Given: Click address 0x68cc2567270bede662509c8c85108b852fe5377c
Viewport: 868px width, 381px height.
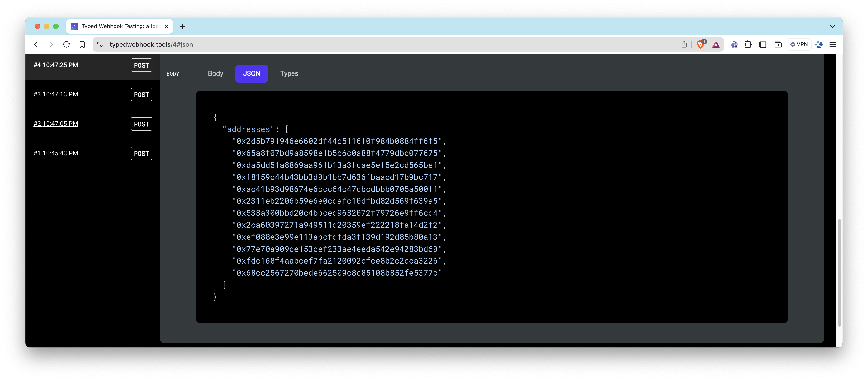Looking at the screenshot, I should [x=337, y=273].
